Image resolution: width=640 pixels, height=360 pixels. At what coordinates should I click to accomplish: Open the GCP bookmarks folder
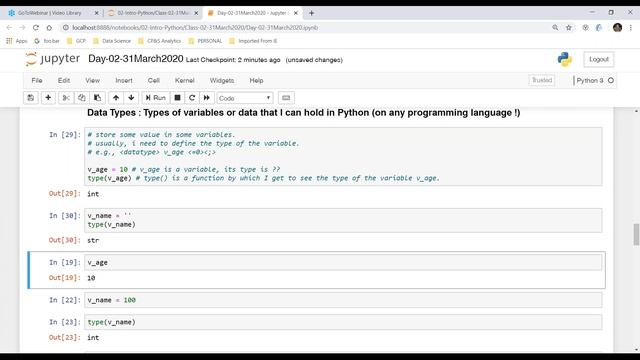[76, 41]
